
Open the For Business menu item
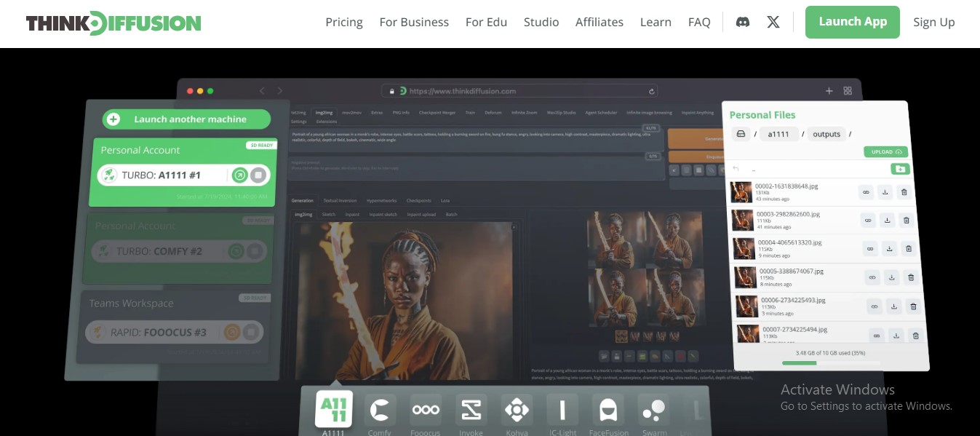point(414,22)
